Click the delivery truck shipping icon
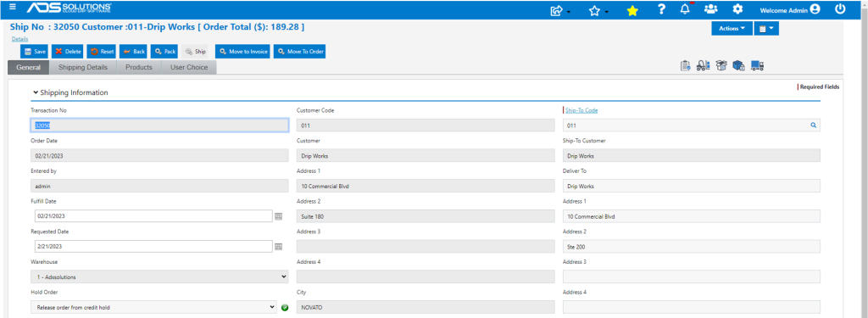 [x=757, y=66]
